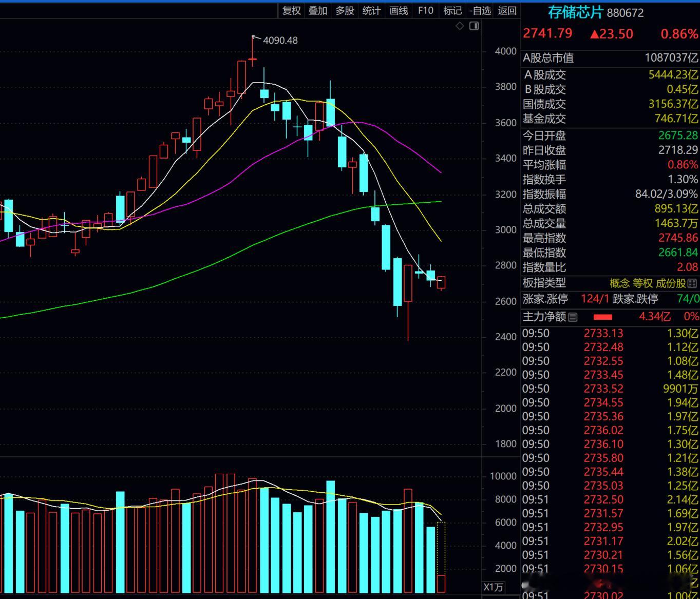
Task: Click the red 主力净额 bar indicator
Action: (602, 317)
